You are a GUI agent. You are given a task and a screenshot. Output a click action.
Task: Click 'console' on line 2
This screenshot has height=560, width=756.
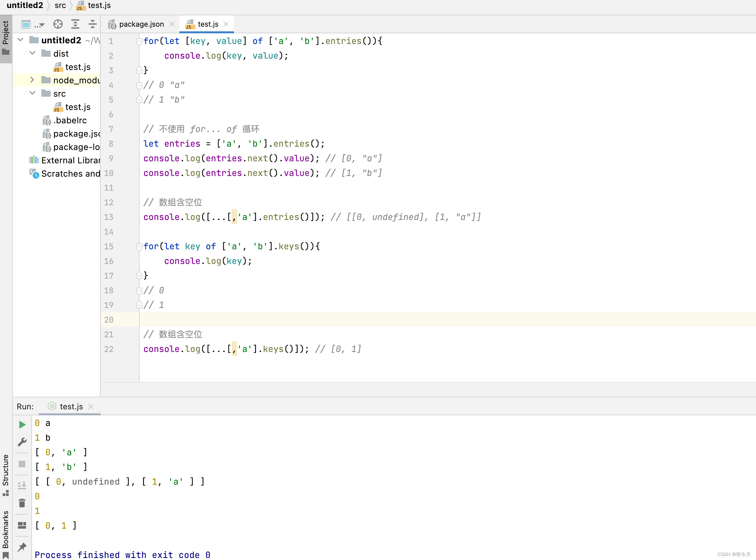(182, 56)
